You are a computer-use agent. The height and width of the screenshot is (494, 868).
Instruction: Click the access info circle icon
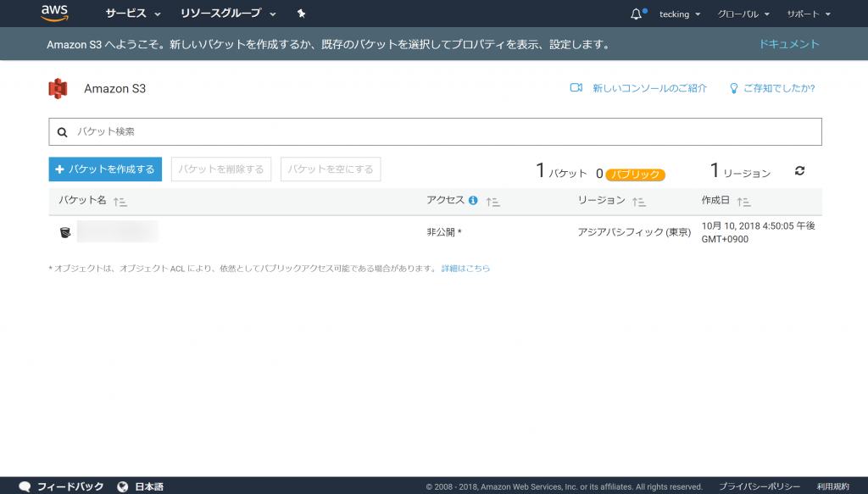[x=473, y=200]
